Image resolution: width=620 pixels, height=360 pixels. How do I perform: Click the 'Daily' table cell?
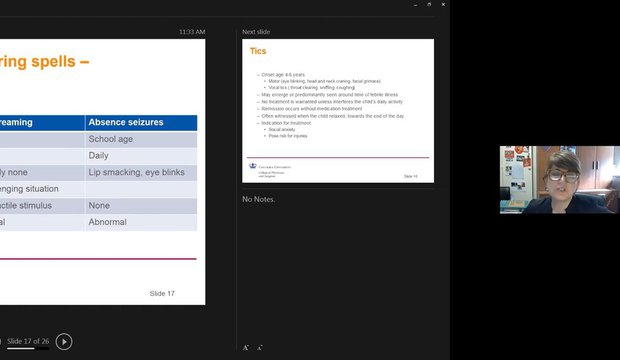tap(141, 156)
